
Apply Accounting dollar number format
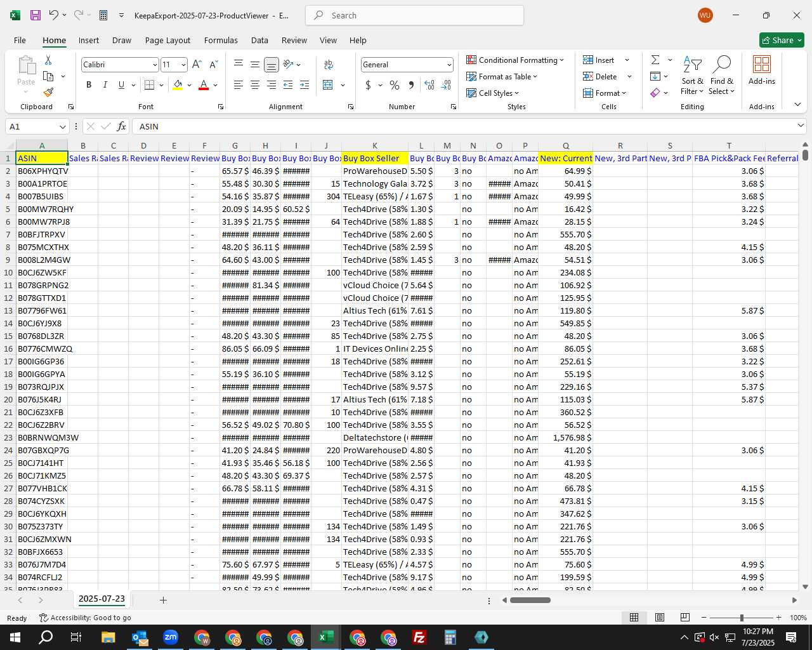369,84
